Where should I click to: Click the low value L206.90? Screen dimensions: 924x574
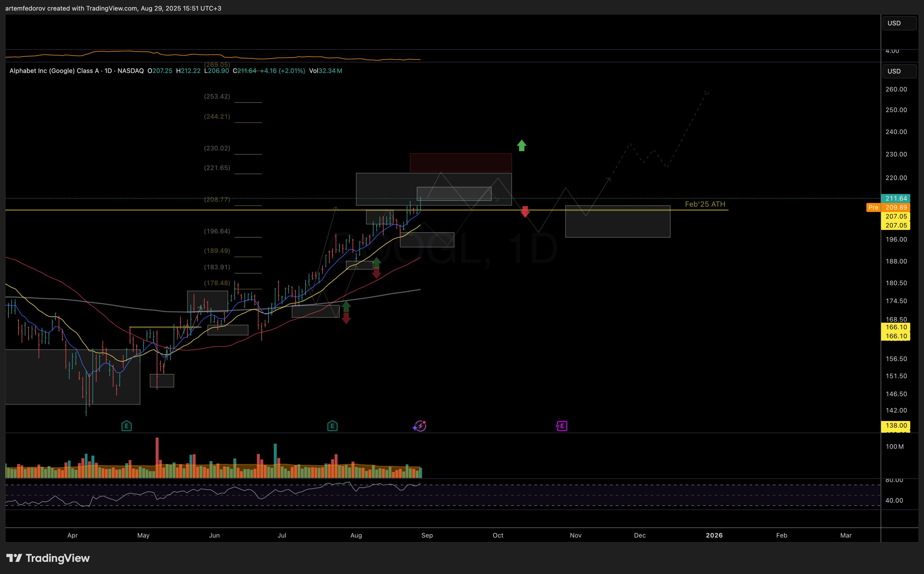pyautogui.click(x=216, y=71)
